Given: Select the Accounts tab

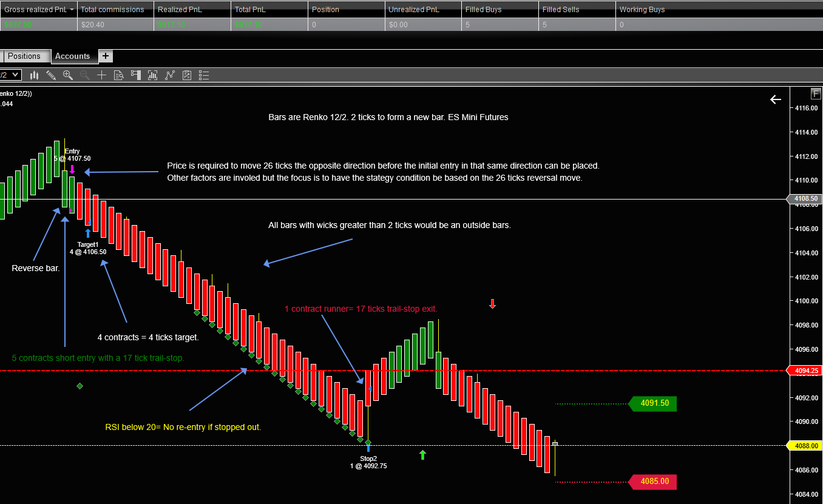Looking at the screenshot, I should pyautogui.click(x=73, y=56).
